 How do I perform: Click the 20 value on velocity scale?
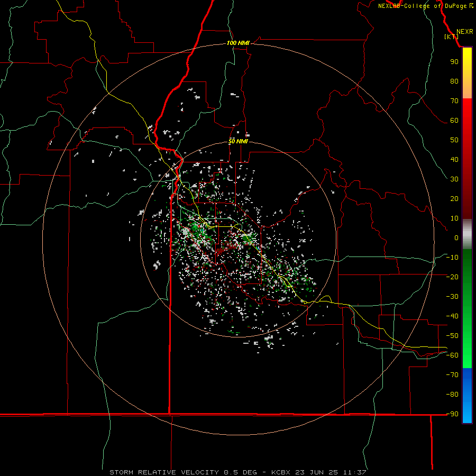(454, 198)
